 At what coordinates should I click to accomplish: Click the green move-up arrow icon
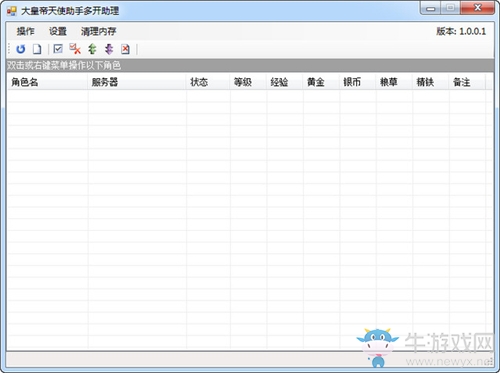click(92, 49)
